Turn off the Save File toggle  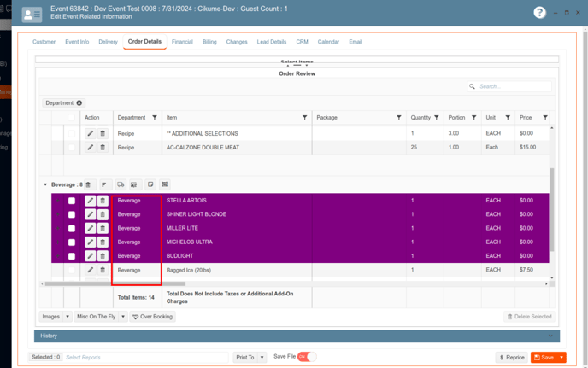pos(307,357)
